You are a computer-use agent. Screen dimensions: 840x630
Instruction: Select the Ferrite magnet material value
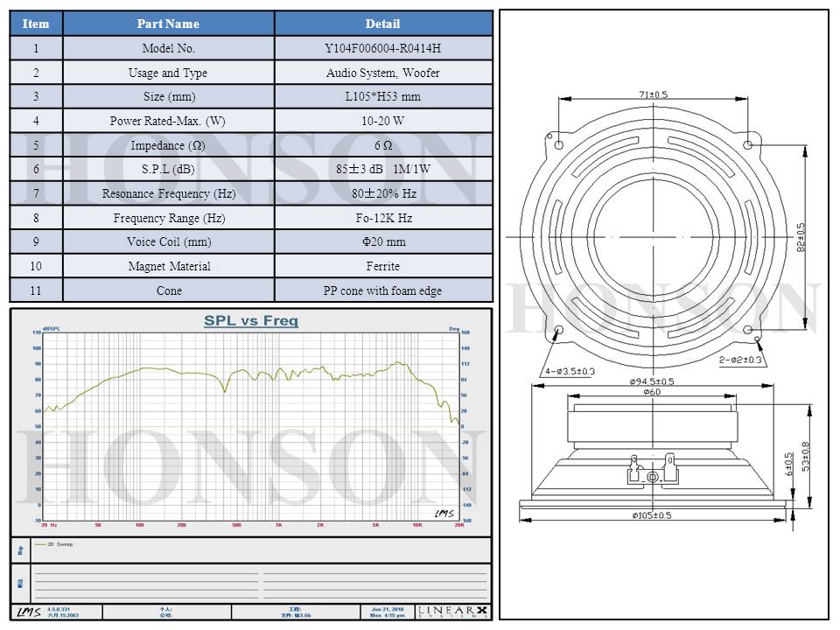click(382, 266)
